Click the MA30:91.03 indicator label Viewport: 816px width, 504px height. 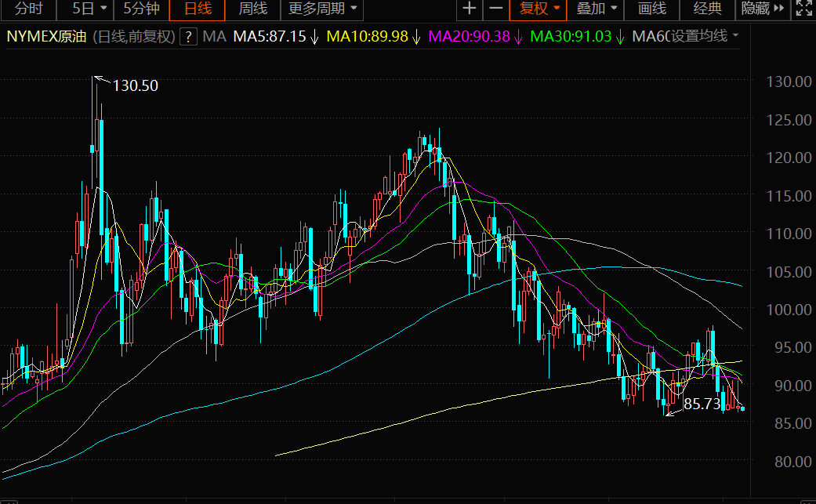pos(571,36)
